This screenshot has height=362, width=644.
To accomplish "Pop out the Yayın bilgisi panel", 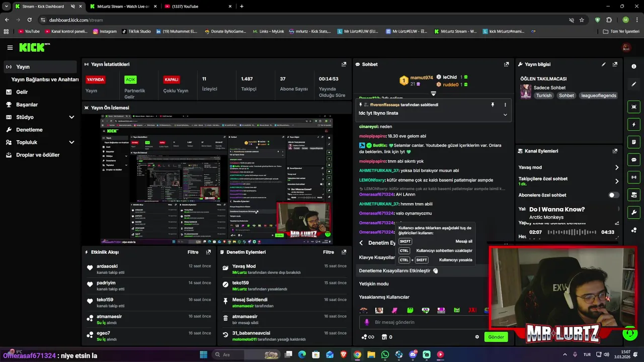I will tap(615, 64).
